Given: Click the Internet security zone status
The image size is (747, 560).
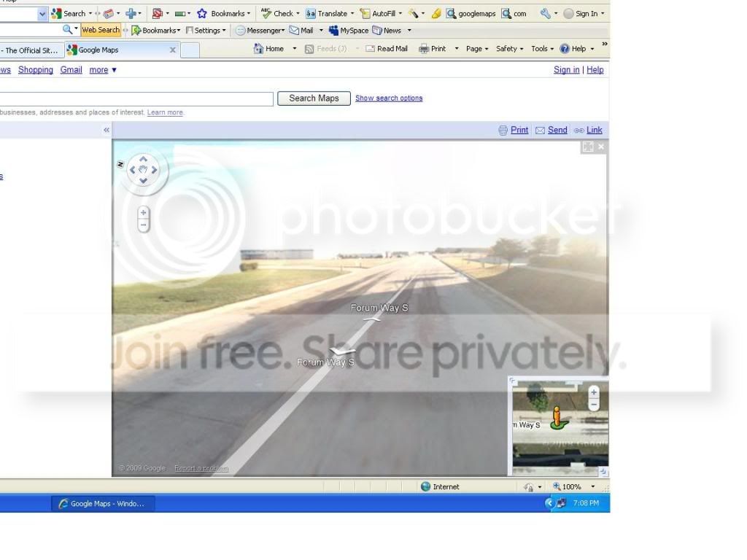Looking at the screenshot, I should click(440, 486).
